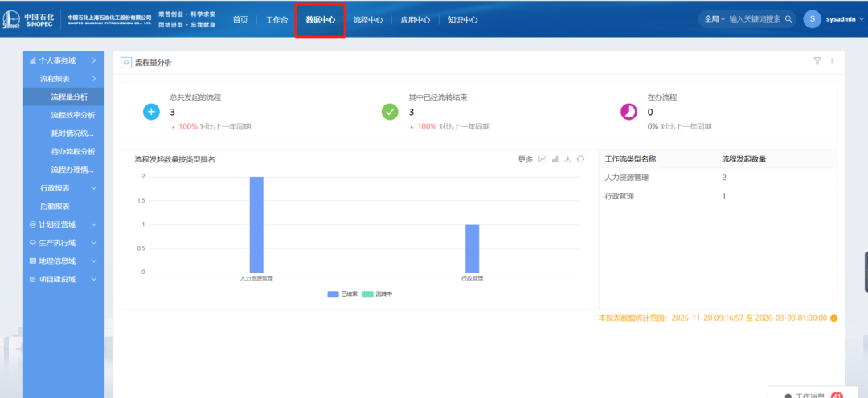The width and height of the screenshot is (868, 398).
Task: Click the search magnifier icon
Action: (788, 19)
